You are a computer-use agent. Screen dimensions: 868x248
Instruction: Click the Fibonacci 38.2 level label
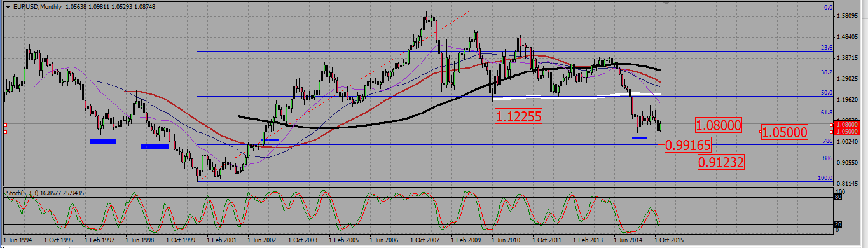pyautogui.click(x=827, y=72)
